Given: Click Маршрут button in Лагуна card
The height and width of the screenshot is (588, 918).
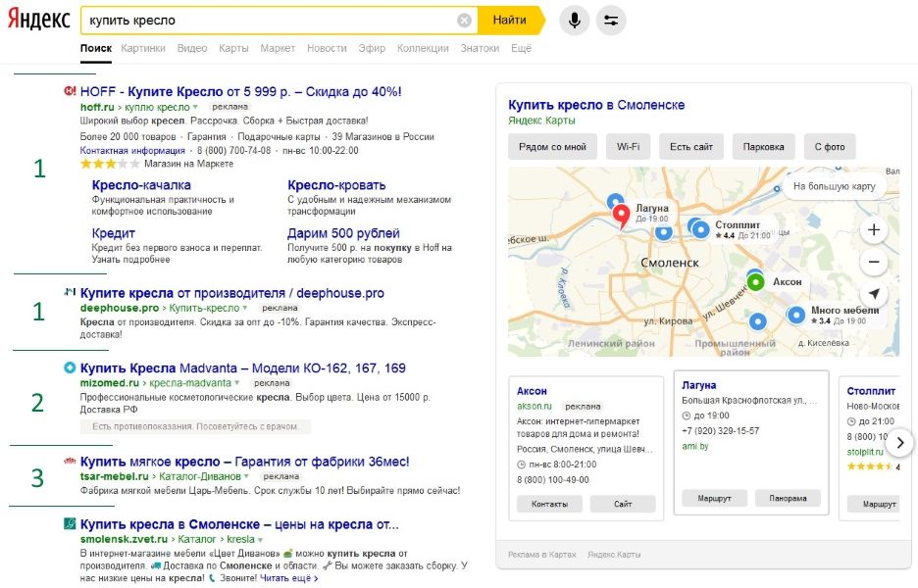Looking at the screenshot, I should [714, 499].
